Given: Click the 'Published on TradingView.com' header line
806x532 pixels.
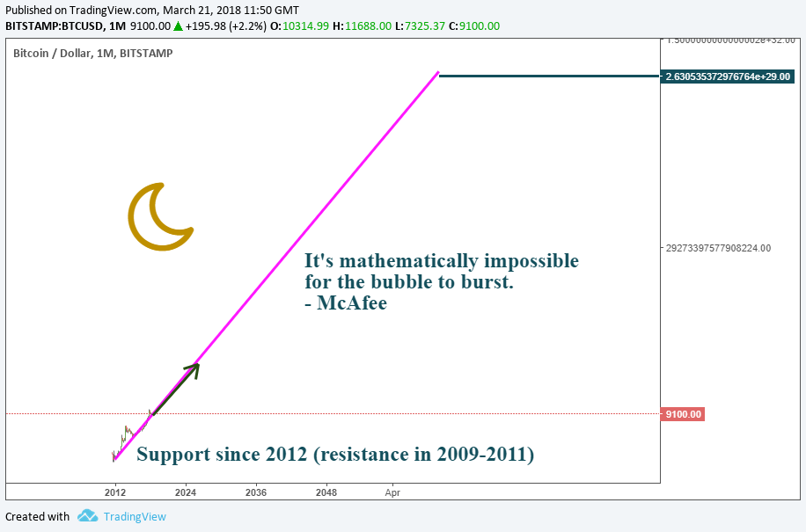Looking at the screenshot, I should [x=152, y=11].
